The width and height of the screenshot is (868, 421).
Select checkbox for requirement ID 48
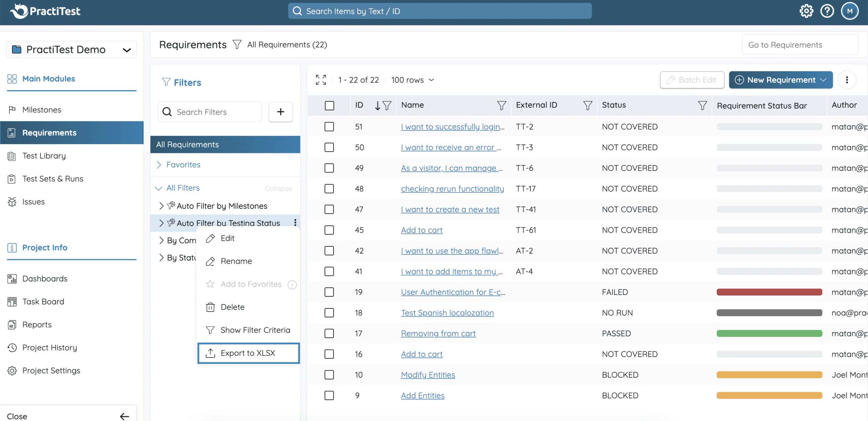tap(329, 189)
